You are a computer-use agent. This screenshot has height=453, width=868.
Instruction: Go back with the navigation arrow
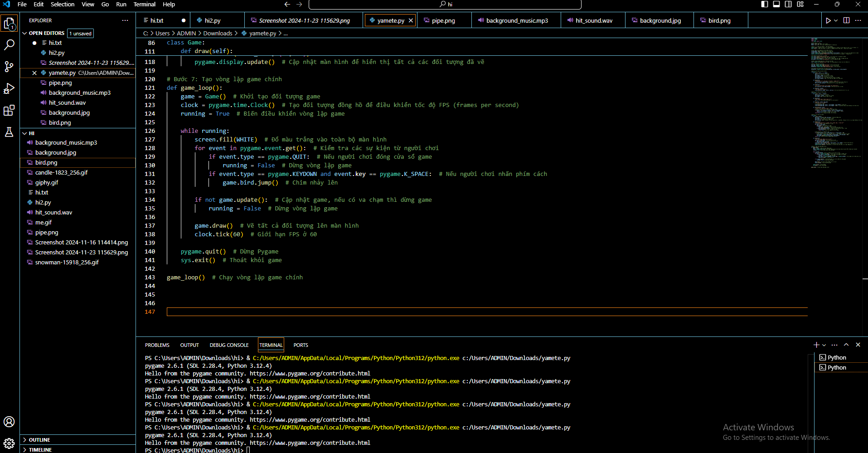(x=287, y=4)
